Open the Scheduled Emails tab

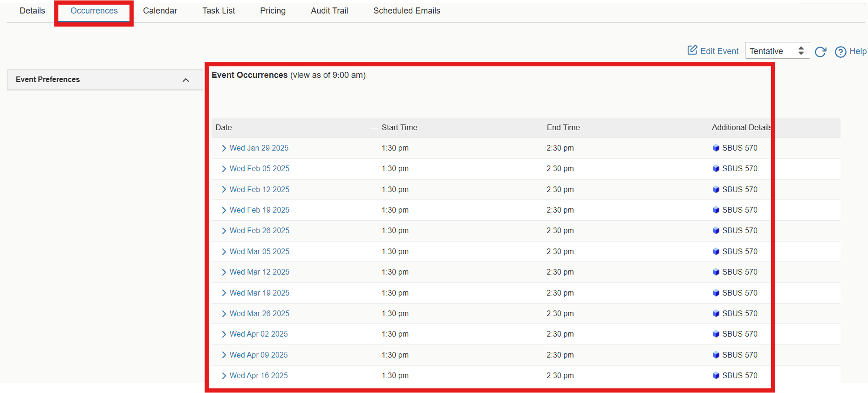tap(406, 11)
